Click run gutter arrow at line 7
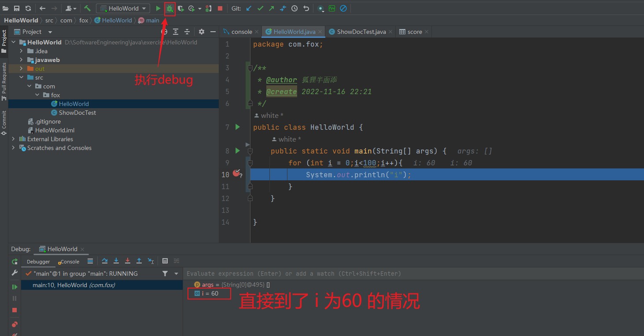Screen dimensions: 644x336 (238, 127)
